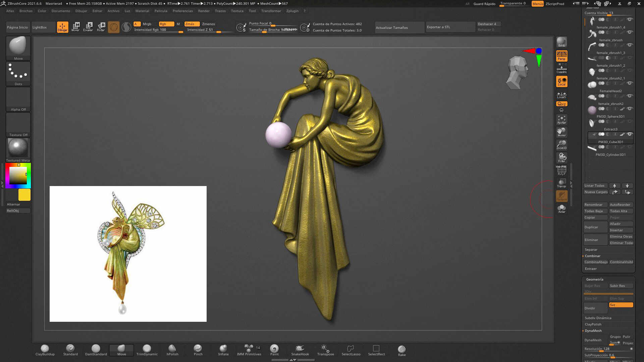Toggle Persp perspective mode

(561, 56)
